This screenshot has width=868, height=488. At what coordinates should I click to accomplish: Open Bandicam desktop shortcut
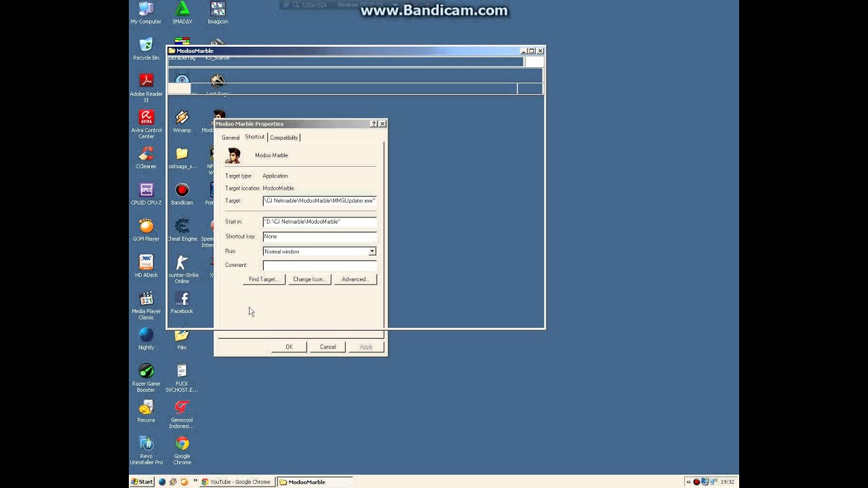182,194
